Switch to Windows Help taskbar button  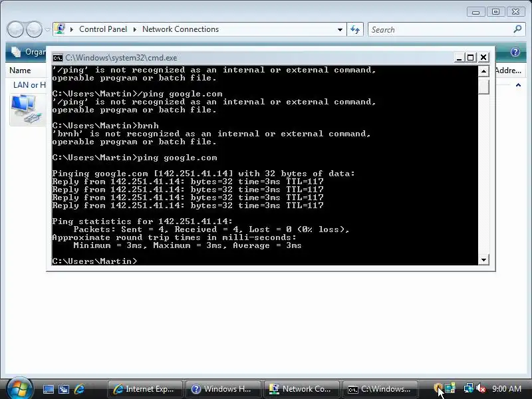click(x=223, y=389)
